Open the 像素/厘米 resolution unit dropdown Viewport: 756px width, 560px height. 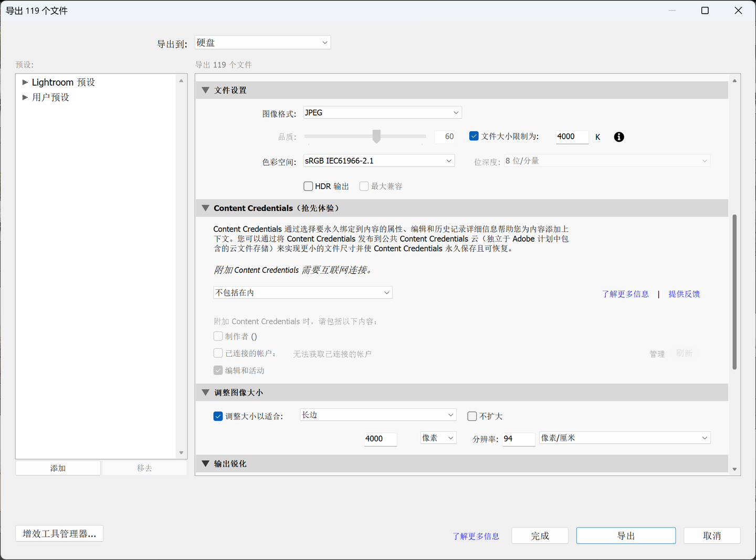tap(625, 438)
